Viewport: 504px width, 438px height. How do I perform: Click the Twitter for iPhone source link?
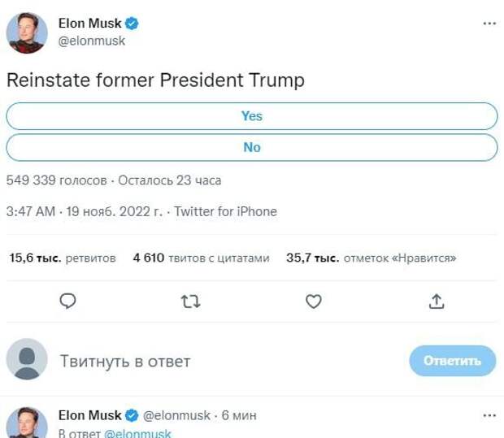tap(225, 211)
